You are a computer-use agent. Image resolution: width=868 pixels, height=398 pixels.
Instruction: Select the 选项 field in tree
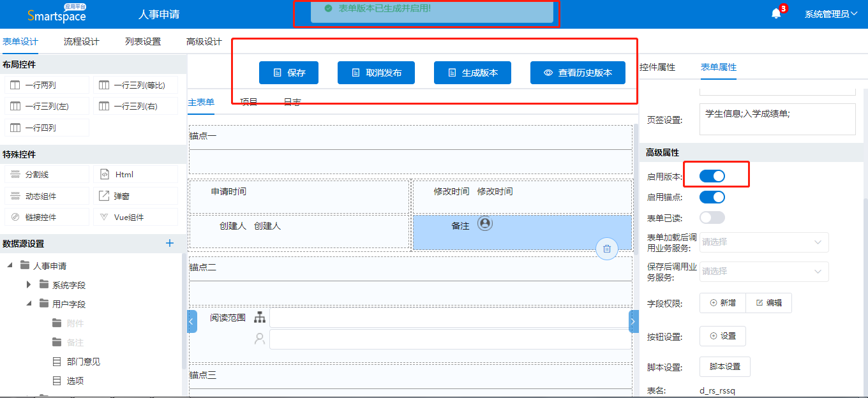point(75,381)
